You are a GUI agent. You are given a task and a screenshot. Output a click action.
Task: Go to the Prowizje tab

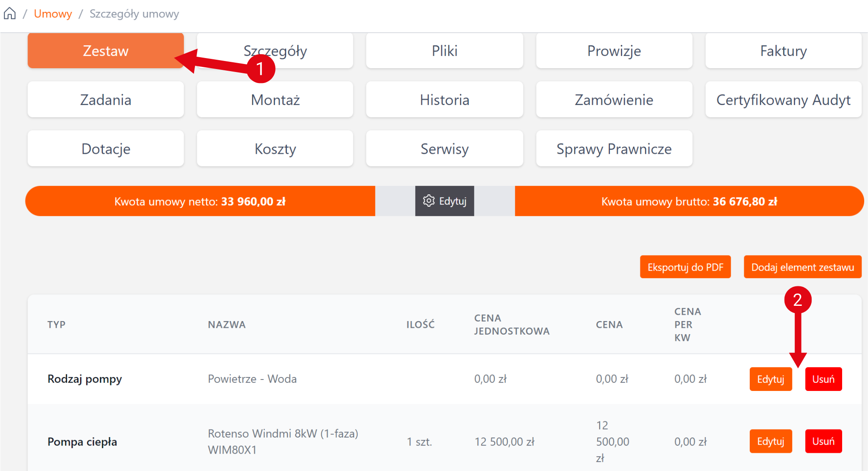click(614, 51)
